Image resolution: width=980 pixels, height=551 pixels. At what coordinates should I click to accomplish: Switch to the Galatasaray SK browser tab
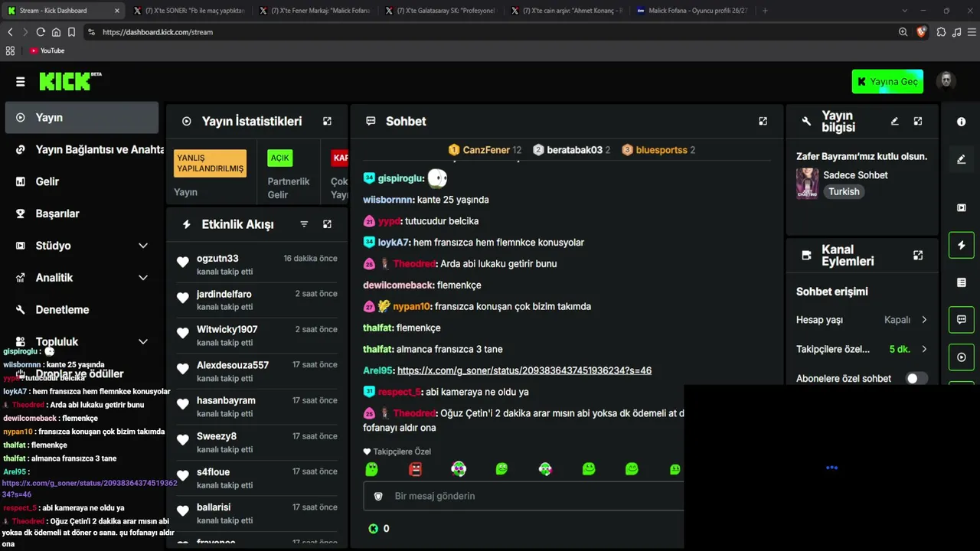pos(441,11)
